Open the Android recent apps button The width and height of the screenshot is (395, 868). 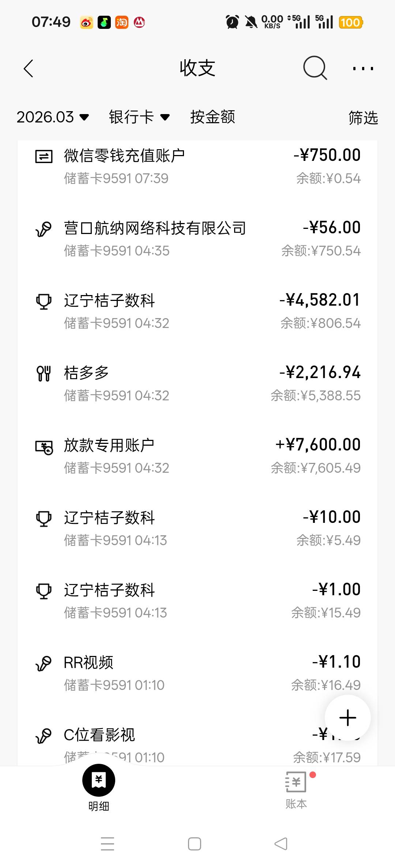pos(108,844)
